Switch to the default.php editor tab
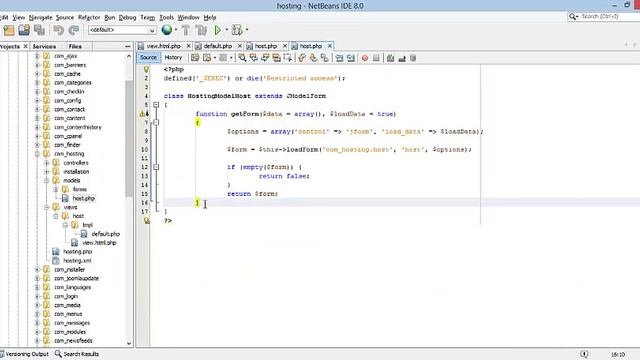Image resolution: width=640 pixels, height=360 pixels. pyautogui.click(x=218, y=46)
